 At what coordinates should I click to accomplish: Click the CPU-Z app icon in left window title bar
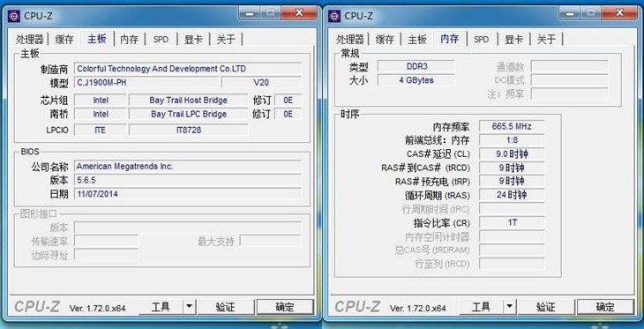(14, 16)
